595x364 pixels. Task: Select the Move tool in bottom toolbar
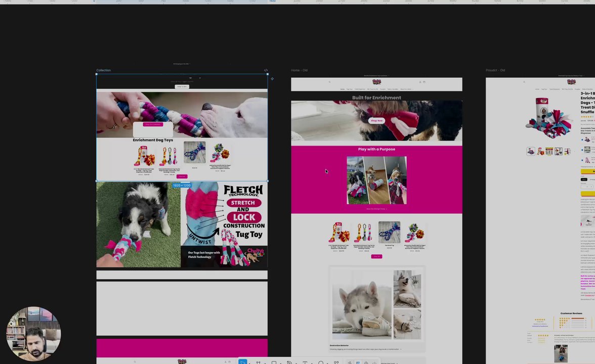coord(242,362)
